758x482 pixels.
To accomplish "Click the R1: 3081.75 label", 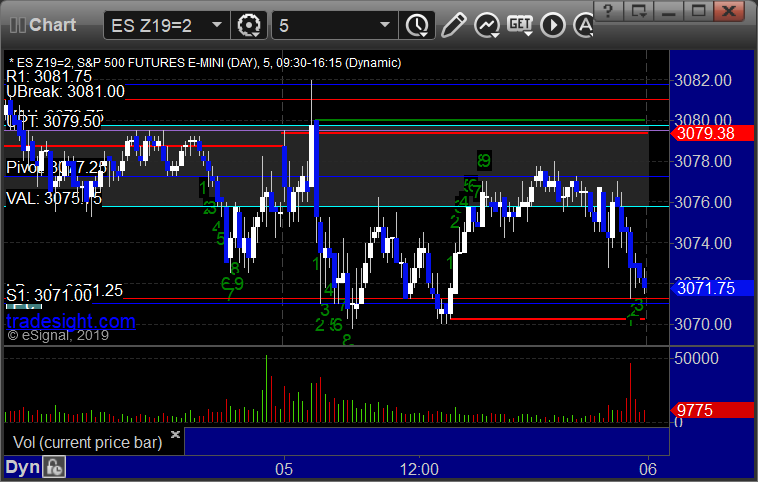I will (x=49, y=76).
